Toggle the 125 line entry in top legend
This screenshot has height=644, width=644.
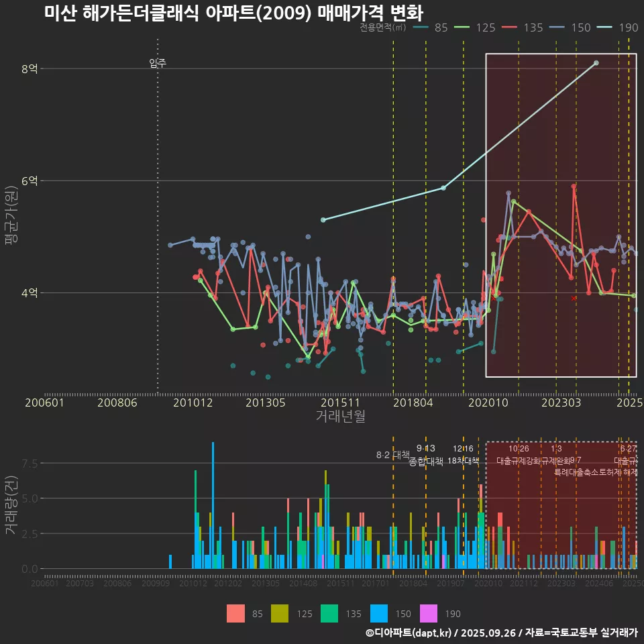(x=475, y=28)
